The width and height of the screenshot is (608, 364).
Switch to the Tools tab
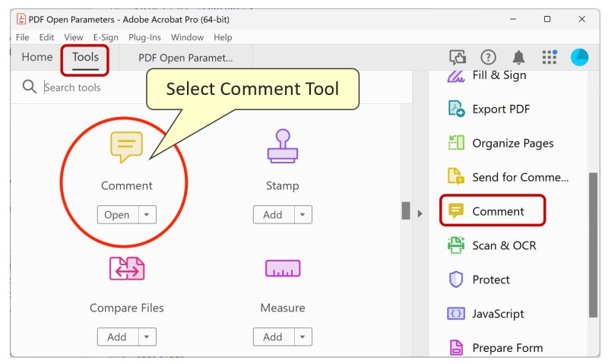(85, 57)
